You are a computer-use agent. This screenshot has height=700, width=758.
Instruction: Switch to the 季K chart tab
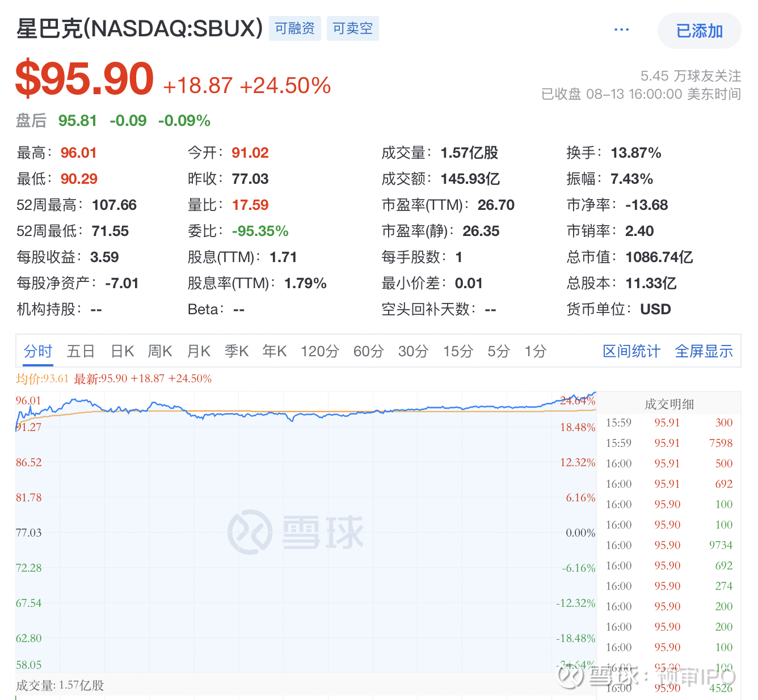(237, 352)
